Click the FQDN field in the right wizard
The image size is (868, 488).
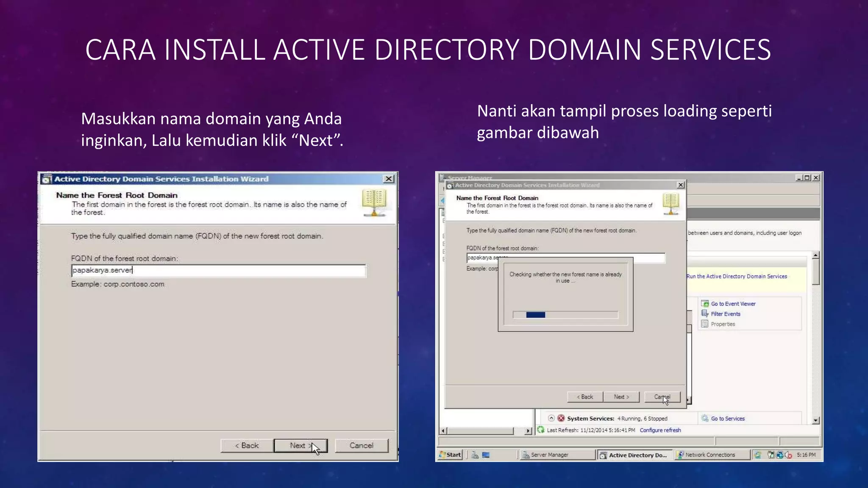point(566,258)
